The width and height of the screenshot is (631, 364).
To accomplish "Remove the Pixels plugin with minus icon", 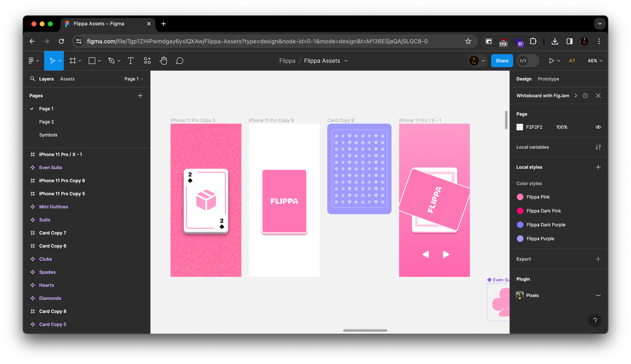I will (x=598, y=295).
